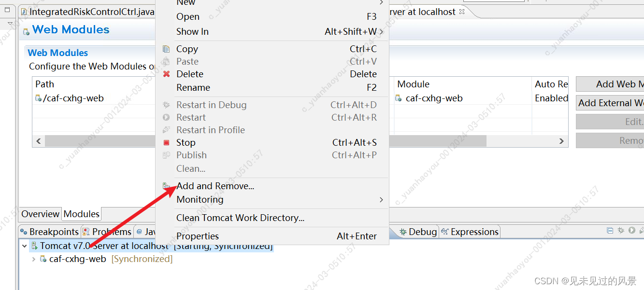
Task: Click the Expressions tab icon
Action: tap(445, 232)
